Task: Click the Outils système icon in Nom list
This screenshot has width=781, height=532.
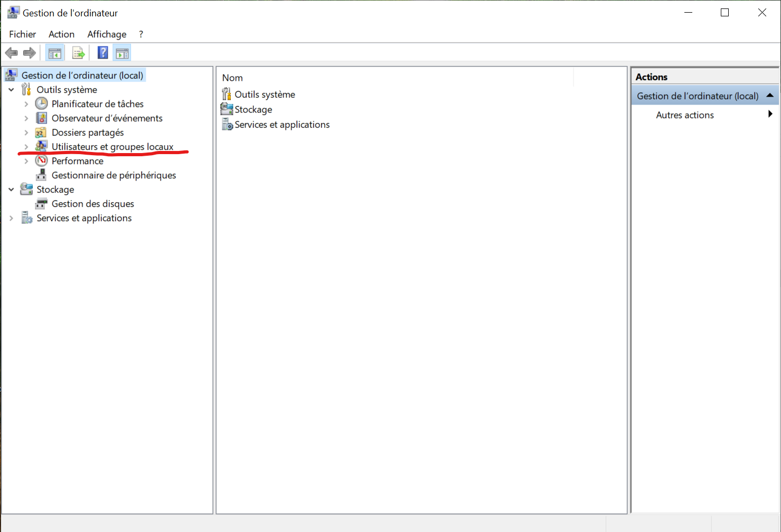Action: 227,94
